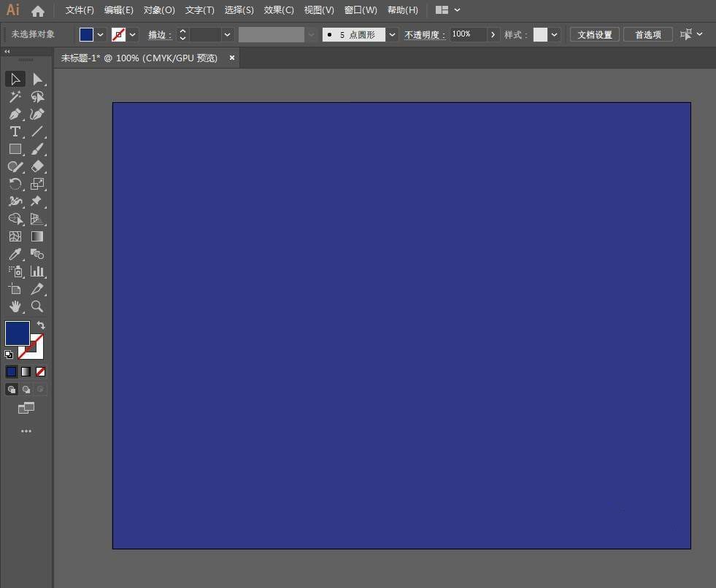Open 效果(C) menu

(279, 10)
